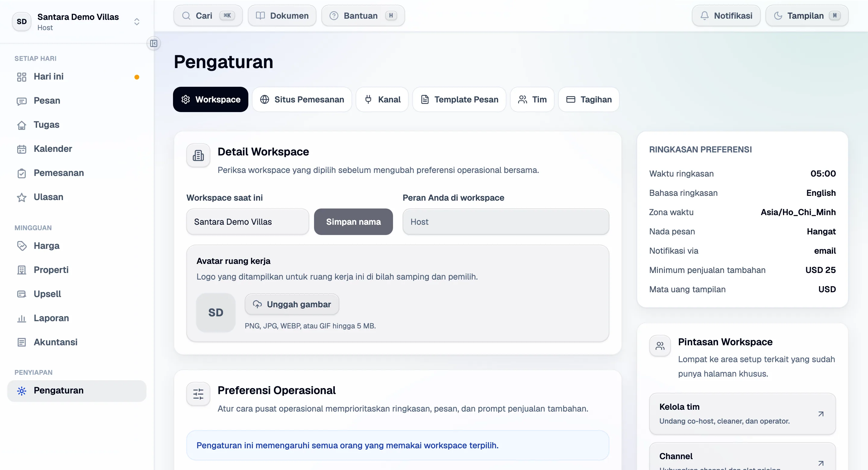Open Hari ini from the sidebar
The height and width of the screenshot is (470, 868).
[x=77, y=77]
